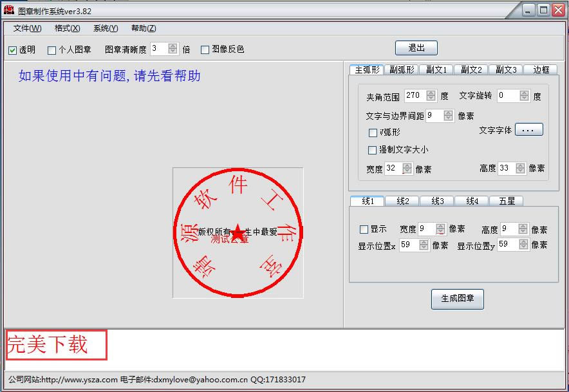Screen dimensions: 569x392
Task: Click the line 宽度 9 spinner arrows
Action: [440, 229]
